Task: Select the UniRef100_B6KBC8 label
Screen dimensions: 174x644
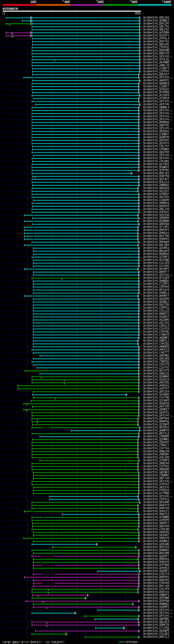Action: point(156,83)
